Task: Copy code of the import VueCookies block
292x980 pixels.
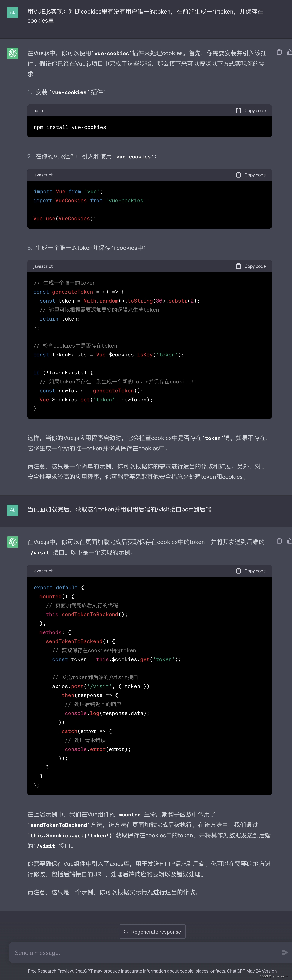Action: [251, 175]
